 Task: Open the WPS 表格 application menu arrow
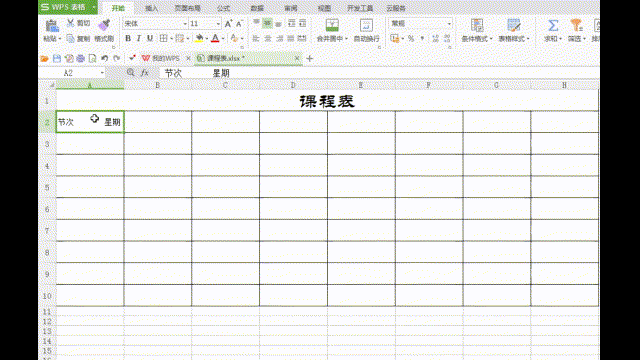pyautogui.click(x=93, y=7)
